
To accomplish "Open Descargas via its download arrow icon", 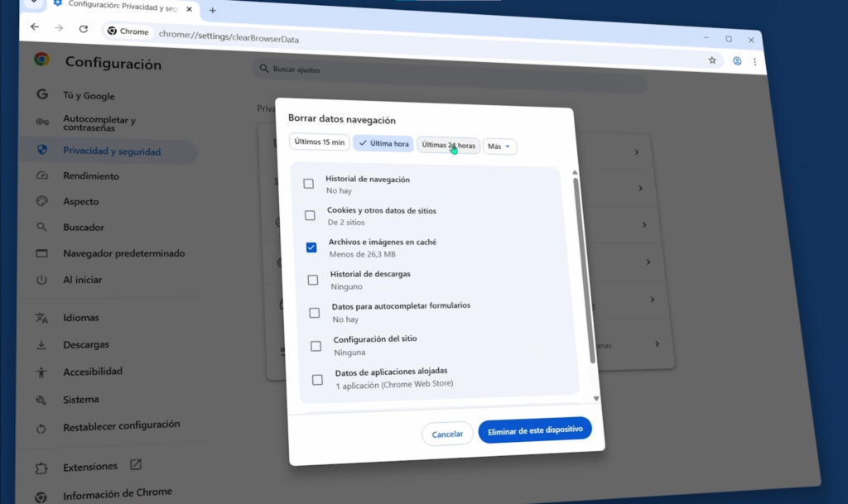I will pos(42,344).
